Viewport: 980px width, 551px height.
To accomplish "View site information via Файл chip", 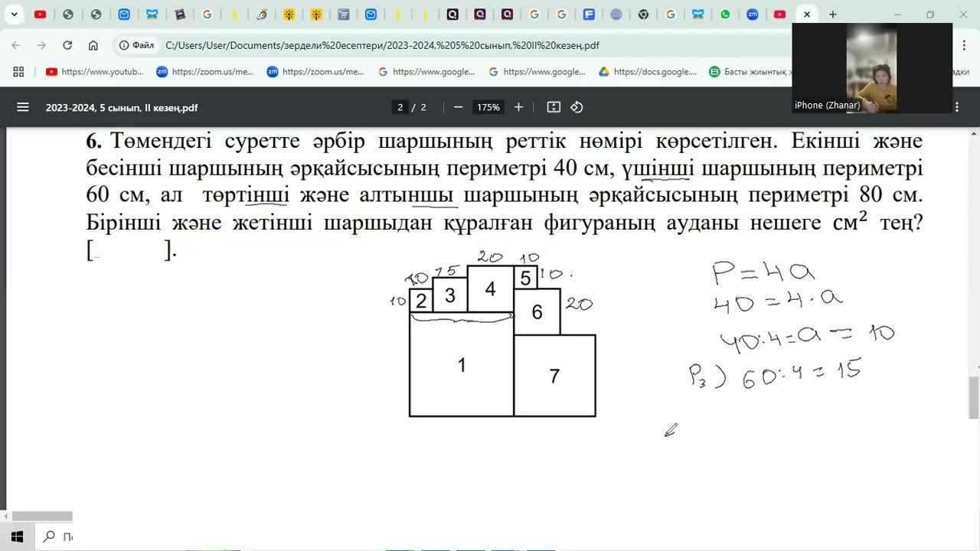I will 137,45.
